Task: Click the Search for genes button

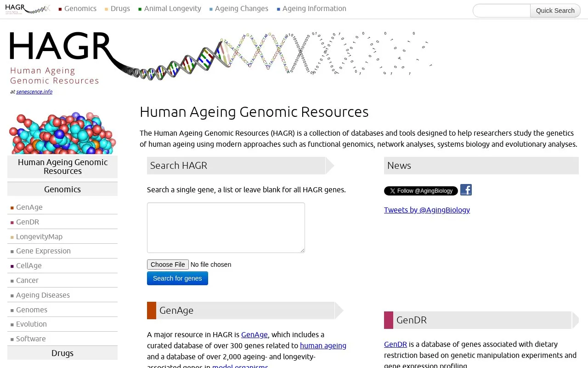Action: pyautogui.click(x=177, y=278)
